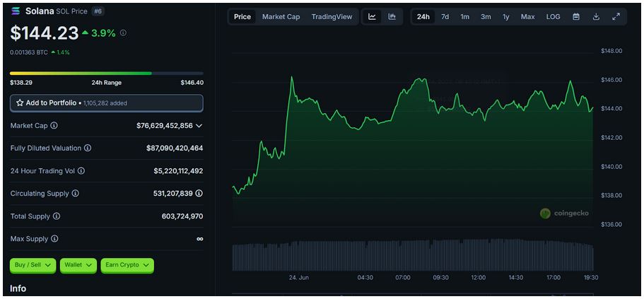Open the calendar date range picker

(576, 17)
